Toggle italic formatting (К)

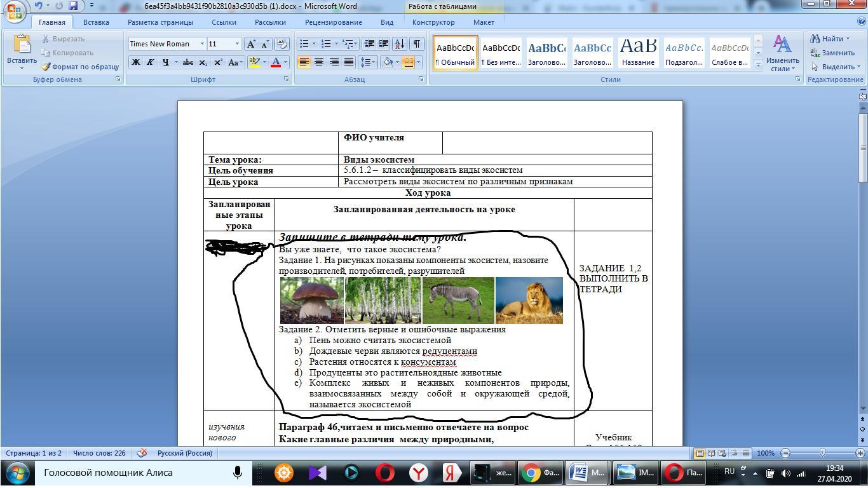151,62
